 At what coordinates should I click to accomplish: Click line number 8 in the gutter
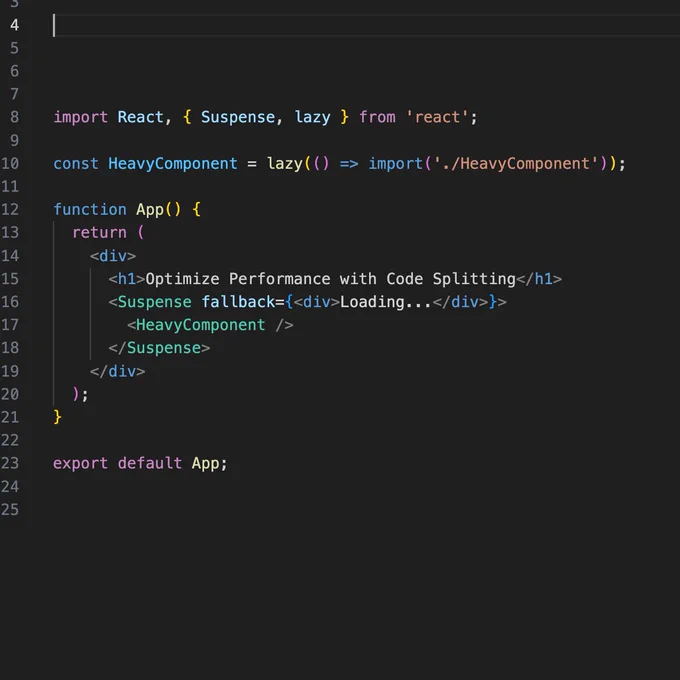tap(14, 117)
